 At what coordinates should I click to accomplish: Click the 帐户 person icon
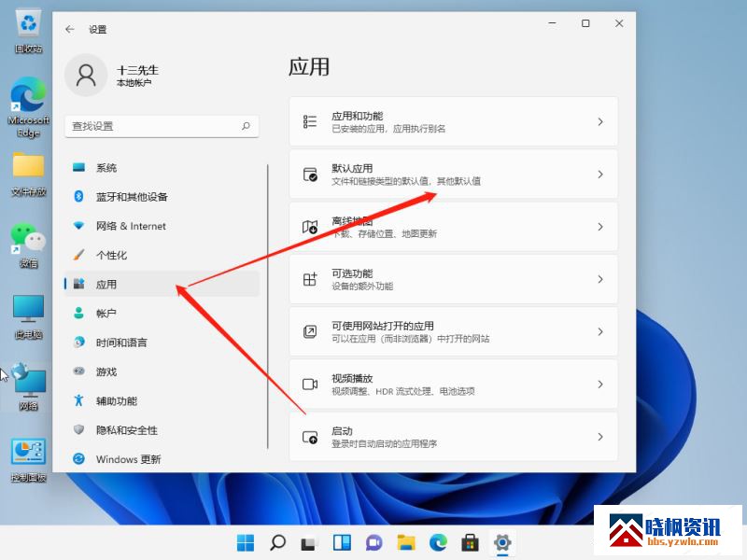pos(78,313)
